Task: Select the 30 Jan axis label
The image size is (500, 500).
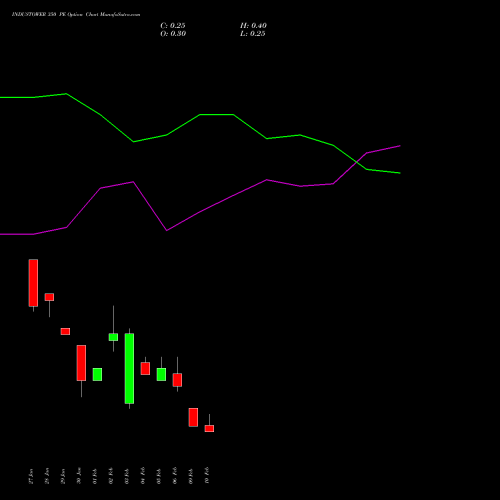Action: tap(79, 476)
